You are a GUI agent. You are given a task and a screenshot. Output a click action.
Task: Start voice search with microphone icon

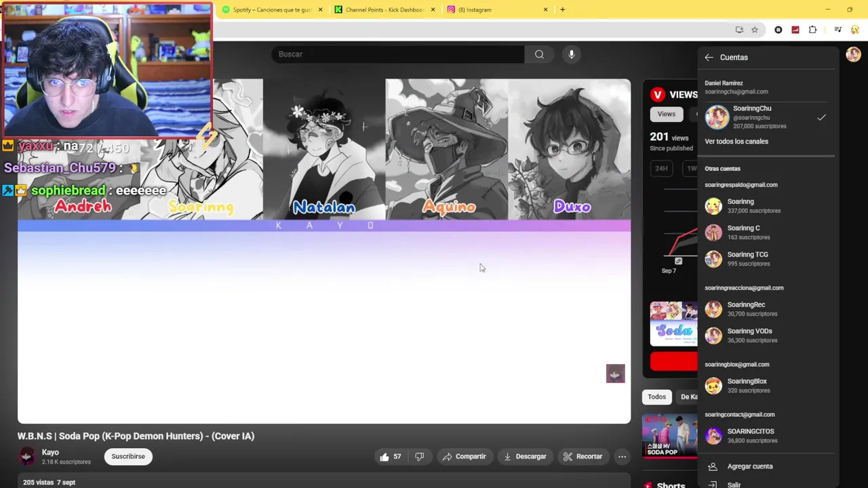tap(572, 54)
